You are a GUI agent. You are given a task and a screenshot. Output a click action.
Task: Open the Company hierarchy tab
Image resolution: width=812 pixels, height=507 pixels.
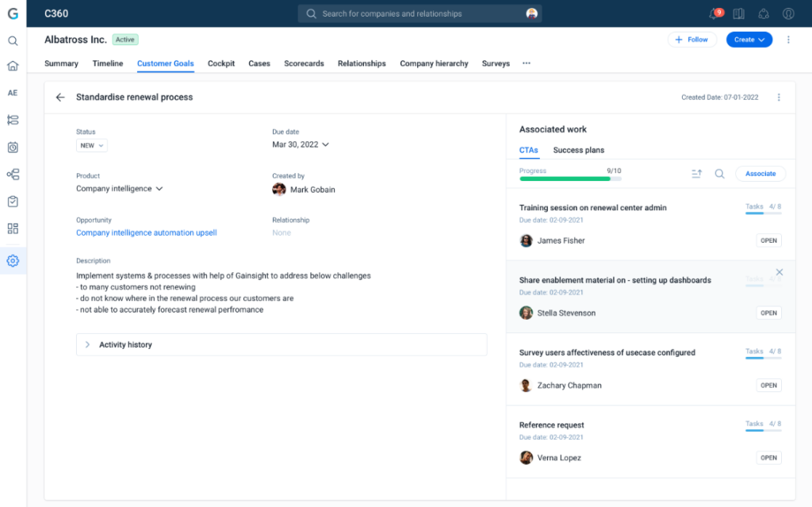pos(434,63)
